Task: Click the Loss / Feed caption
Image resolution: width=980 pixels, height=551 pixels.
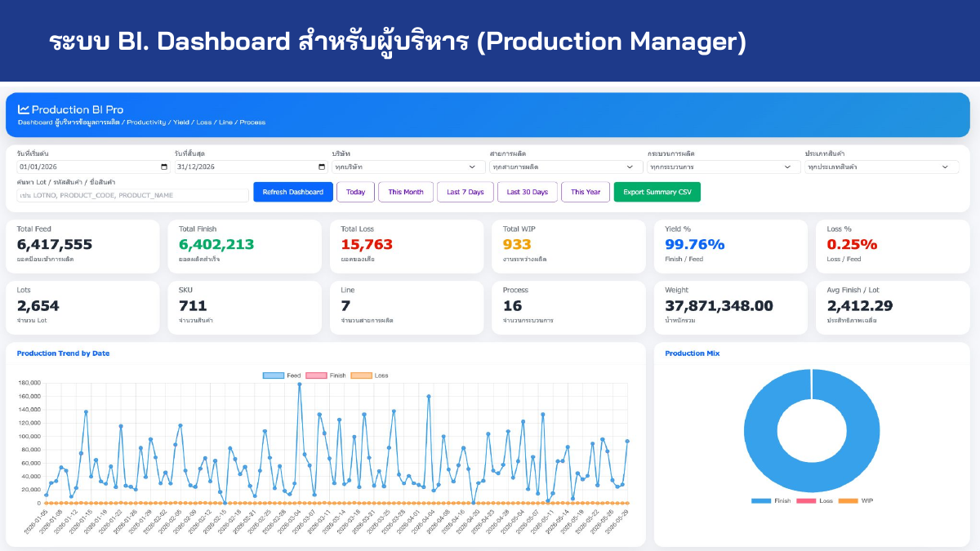Action: [844, 259]
